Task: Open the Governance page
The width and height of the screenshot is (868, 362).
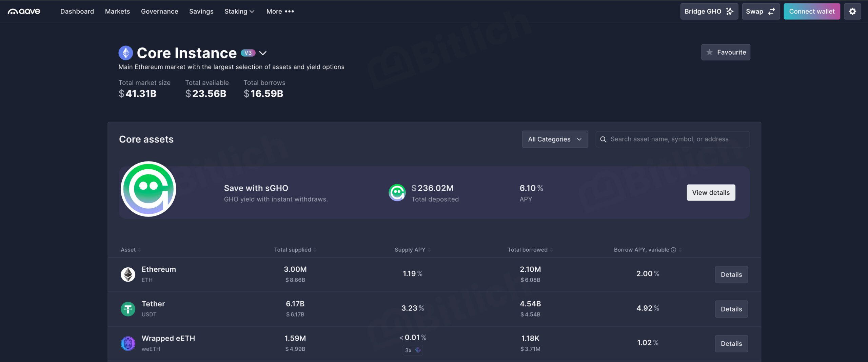Action: [159, 12]
